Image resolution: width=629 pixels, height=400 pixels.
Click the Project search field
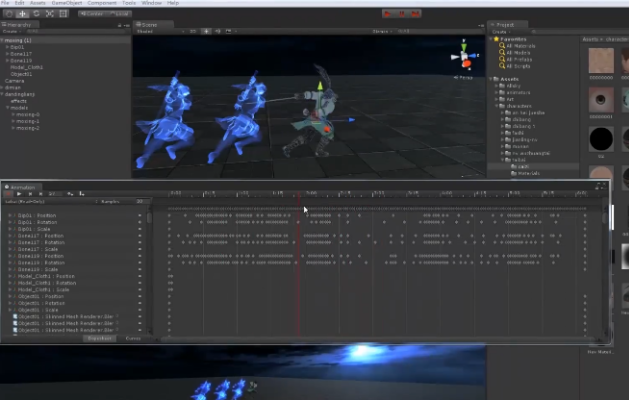(578, 32)
